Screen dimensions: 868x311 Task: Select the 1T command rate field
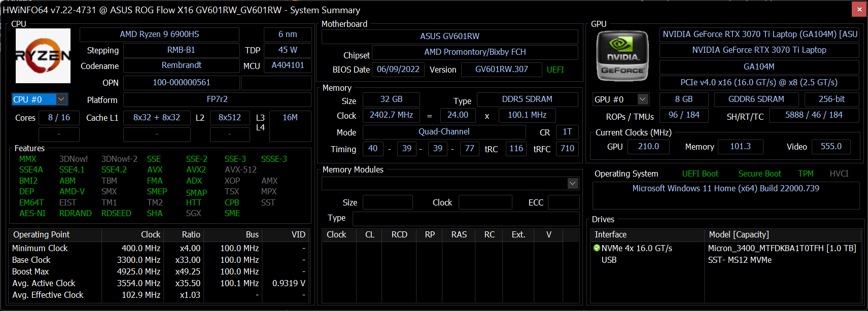(567, 132)
